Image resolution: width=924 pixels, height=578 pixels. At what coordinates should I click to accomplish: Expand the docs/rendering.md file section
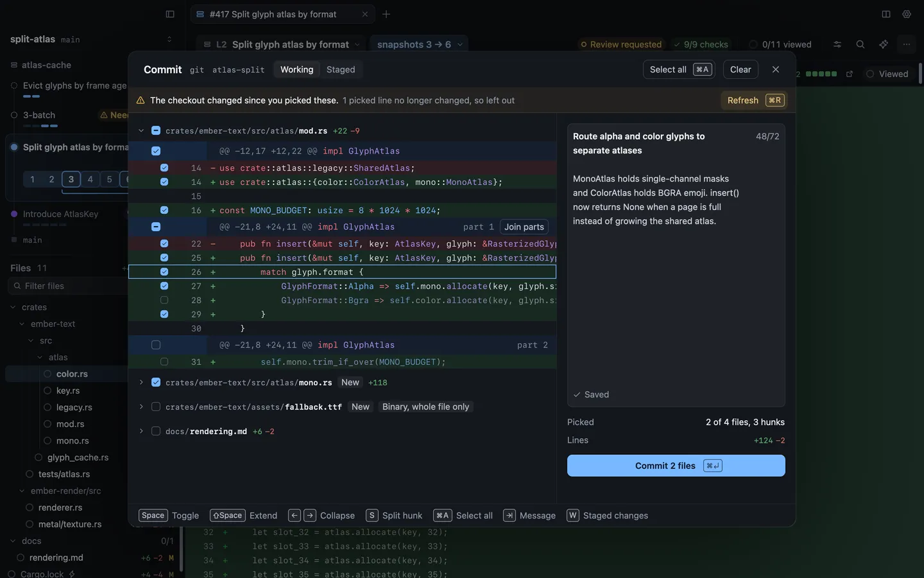[x=141, y=431]
